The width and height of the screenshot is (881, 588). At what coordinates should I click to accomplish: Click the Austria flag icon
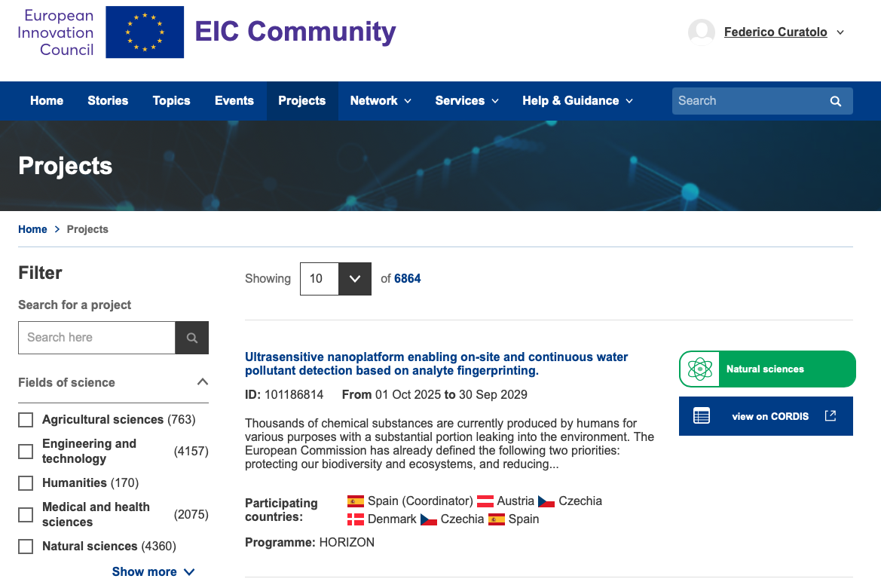tap(485, 501)
